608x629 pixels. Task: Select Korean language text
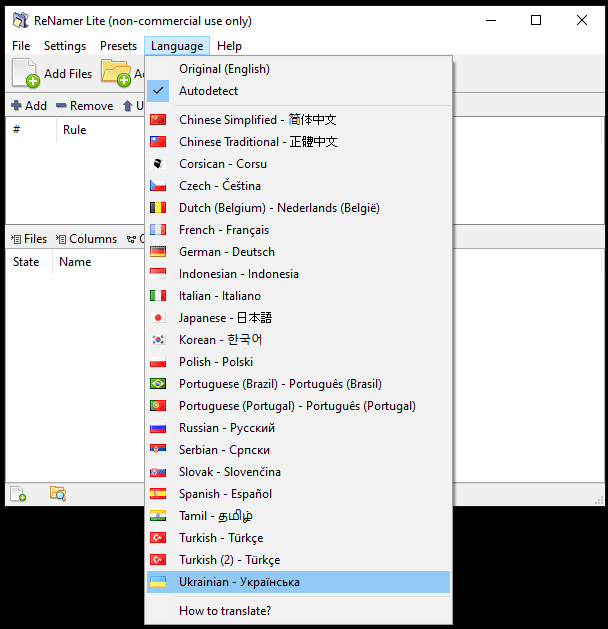coord(220,340)
